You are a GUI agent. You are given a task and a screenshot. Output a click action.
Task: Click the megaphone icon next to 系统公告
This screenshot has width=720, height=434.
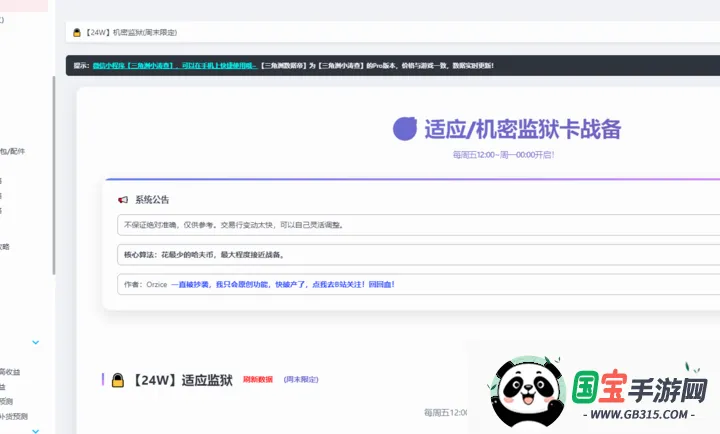tap(123, 200)
